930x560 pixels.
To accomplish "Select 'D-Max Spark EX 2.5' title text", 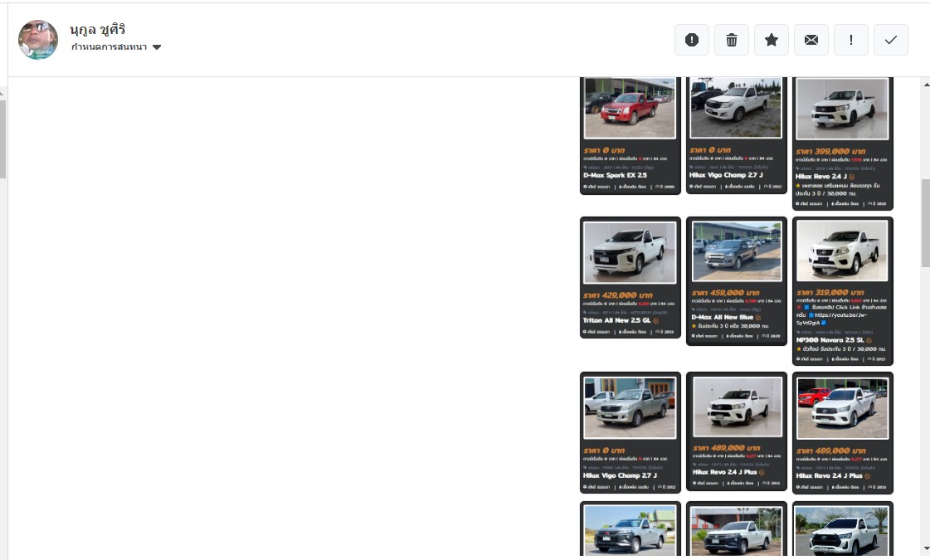I will [615, 176].
